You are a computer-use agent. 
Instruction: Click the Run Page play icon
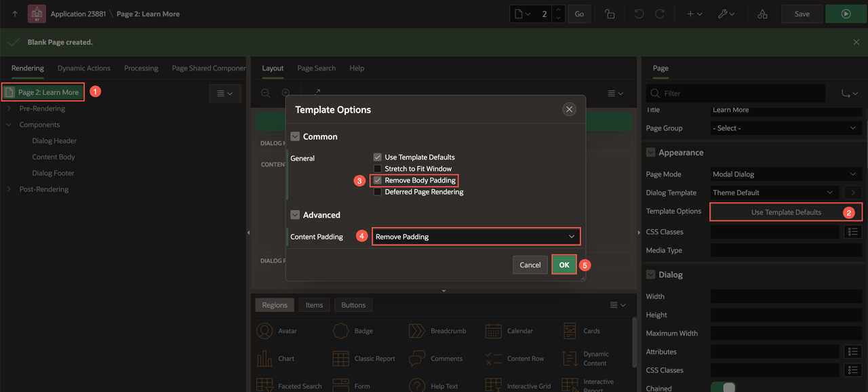pyautogui.click(x=846, y=14)
